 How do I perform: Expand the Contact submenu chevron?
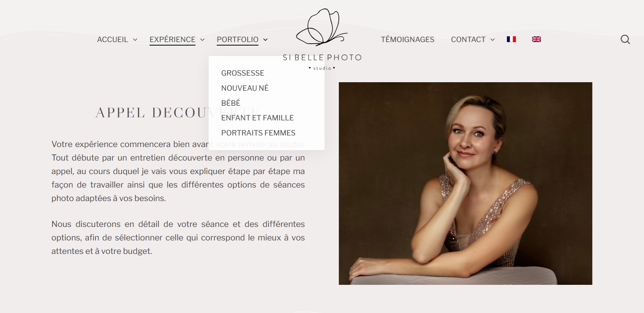[x=493, y=40]
